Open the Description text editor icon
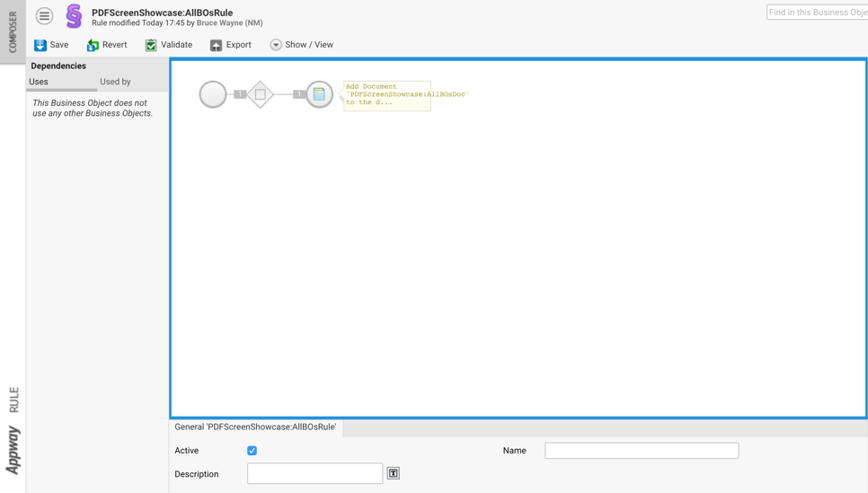The height and width of the screenshot is (493, 868). pyautogui.click(x=393, y=473)
